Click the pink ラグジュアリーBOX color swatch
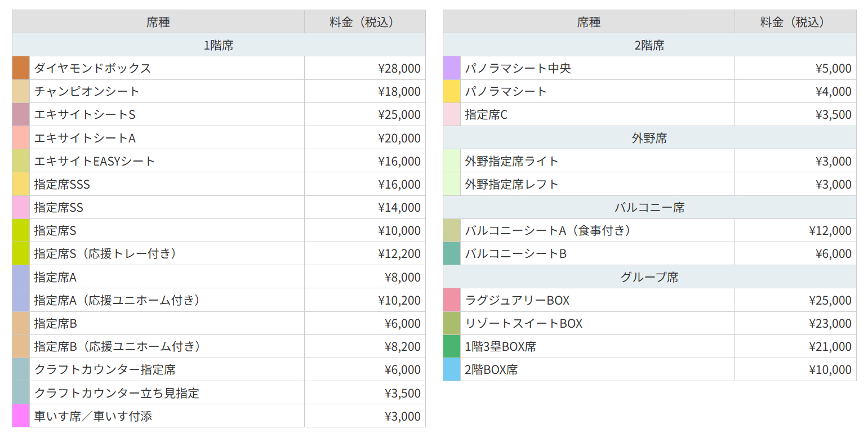The width and height of the screenshot is (868, 433). click(x=452, y=300)
